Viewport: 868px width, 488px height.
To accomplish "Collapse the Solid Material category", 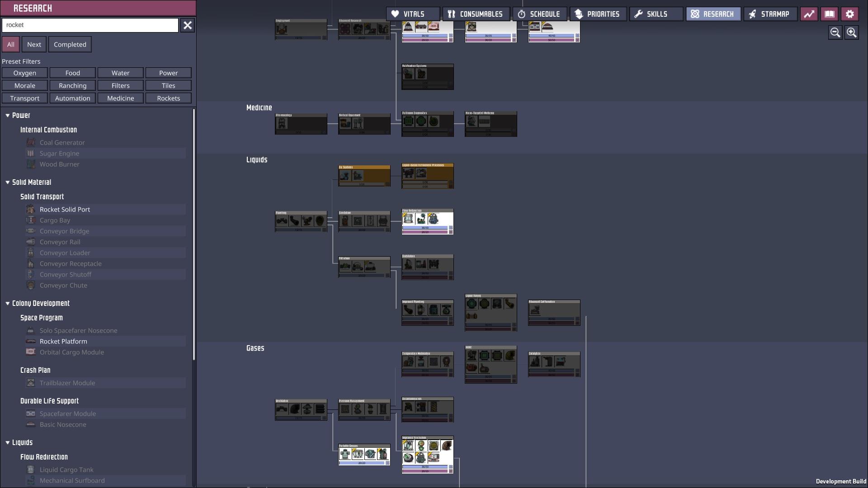I will 8,183.
